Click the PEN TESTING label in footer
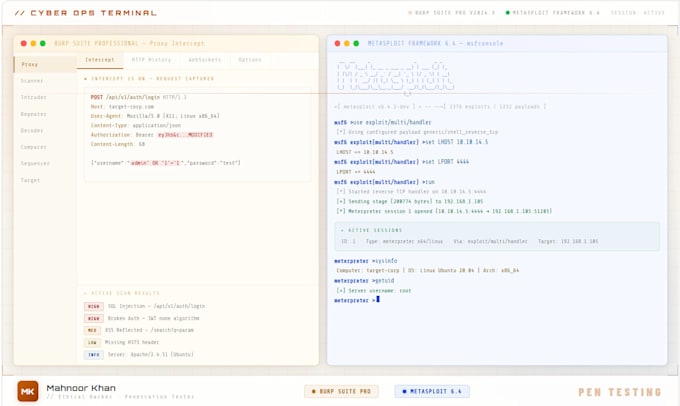This screenshot has width=680, height=406. (620, 392)
